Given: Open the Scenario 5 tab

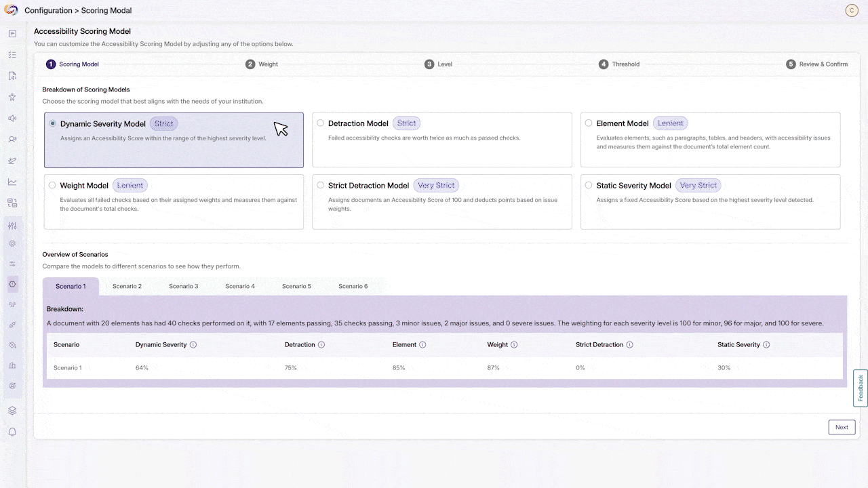Looking at the screenshot, I should (296, 287).
